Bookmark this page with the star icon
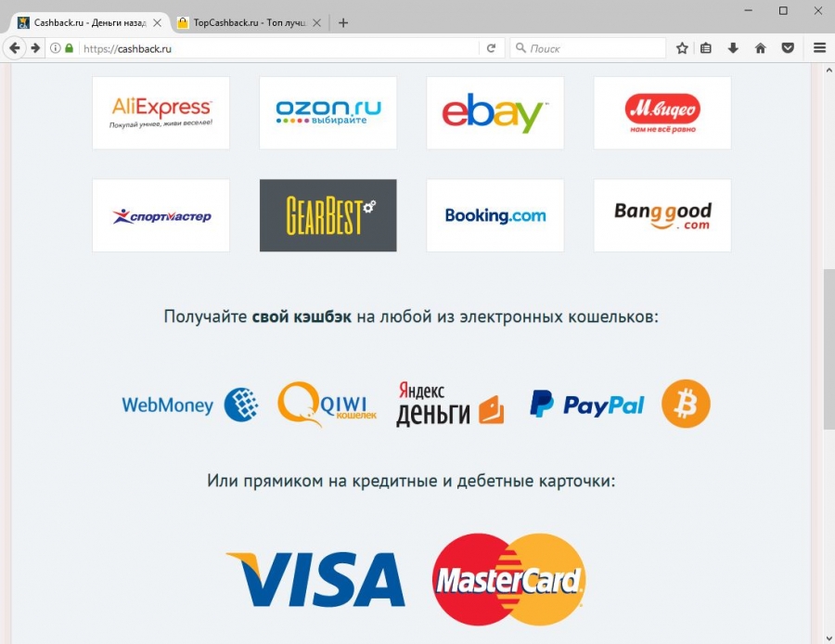 coord(682,48)
